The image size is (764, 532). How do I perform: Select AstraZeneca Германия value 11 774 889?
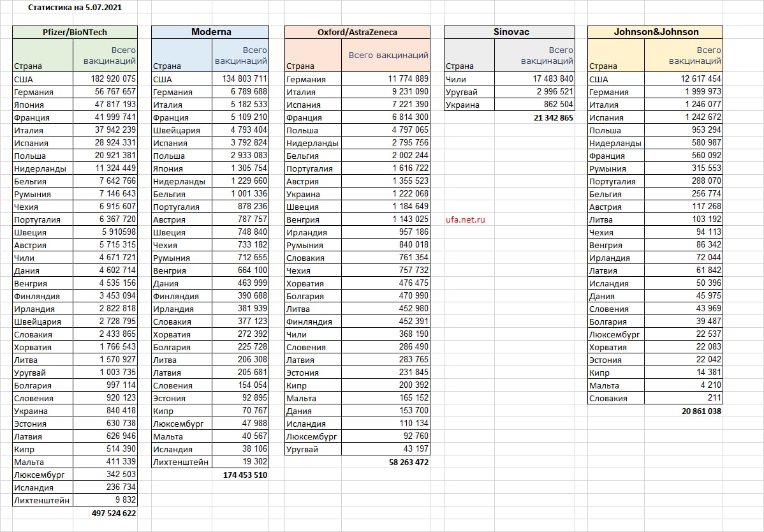pos(386,79)
